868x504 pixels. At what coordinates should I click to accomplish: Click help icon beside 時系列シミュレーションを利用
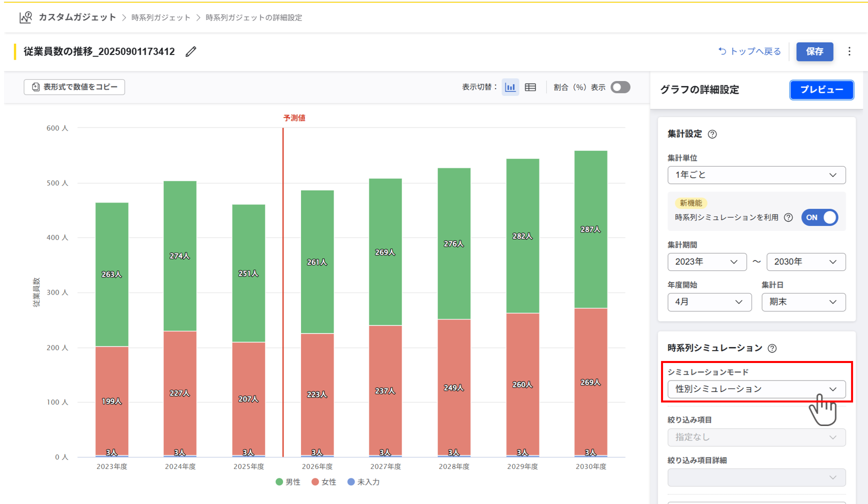[x=788, y=217]
